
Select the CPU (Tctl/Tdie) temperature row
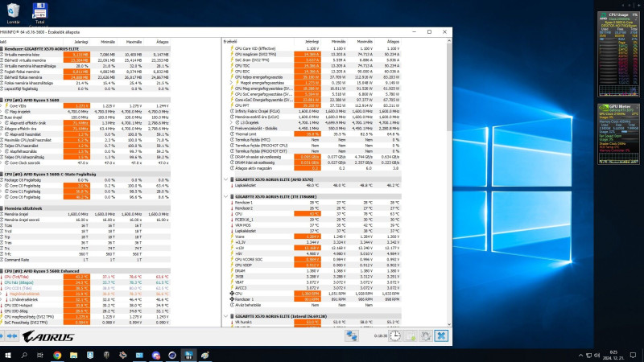tap(85, 277)
